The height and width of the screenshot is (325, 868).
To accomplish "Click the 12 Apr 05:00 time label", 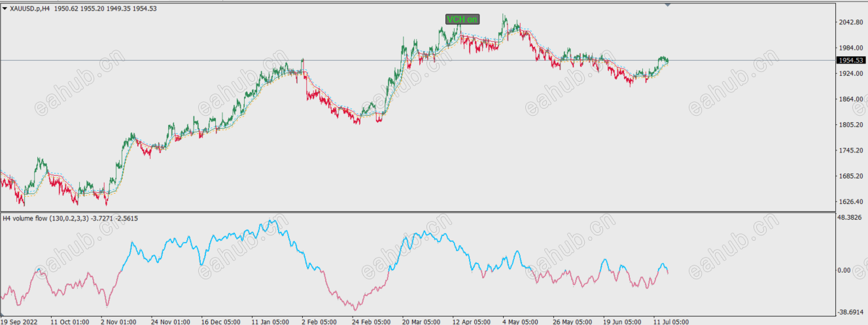I will 472,321.
